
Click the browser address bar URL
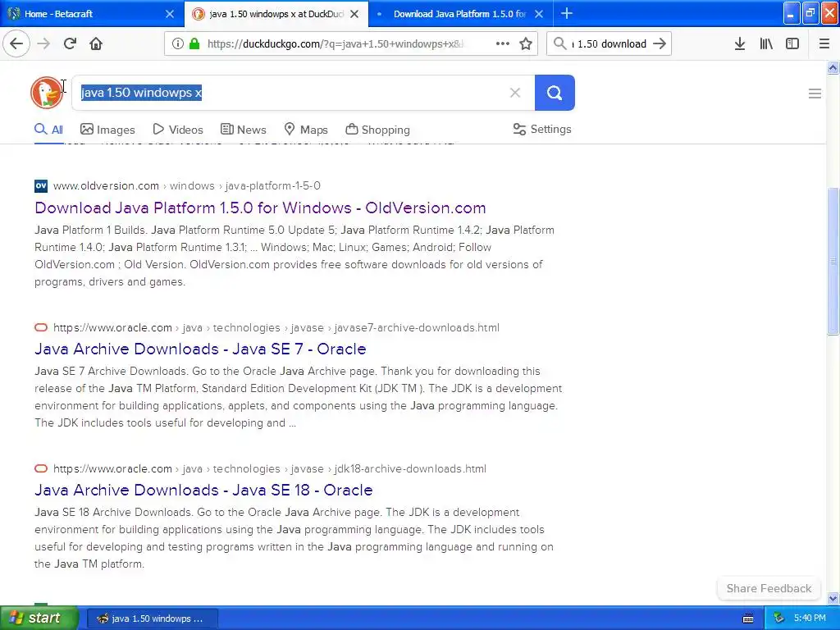point(336,44)
